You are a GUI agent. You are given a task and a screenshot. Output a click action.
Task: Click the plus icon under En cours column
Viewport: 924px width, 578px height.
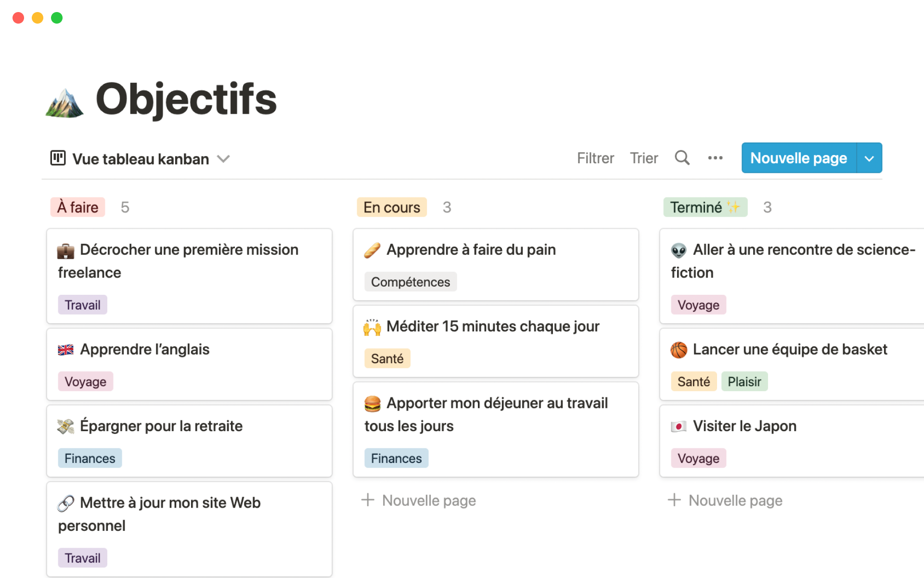368,500
